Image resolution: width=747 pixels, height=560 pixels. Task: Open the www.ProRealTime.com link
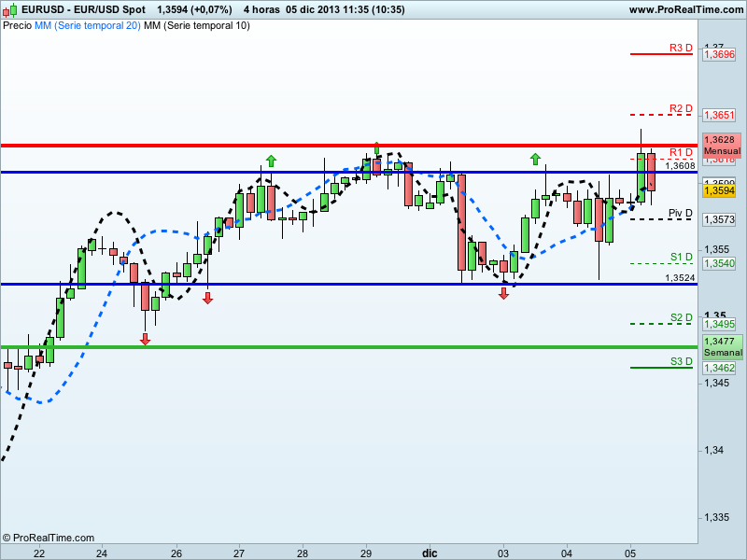[685, 9]
